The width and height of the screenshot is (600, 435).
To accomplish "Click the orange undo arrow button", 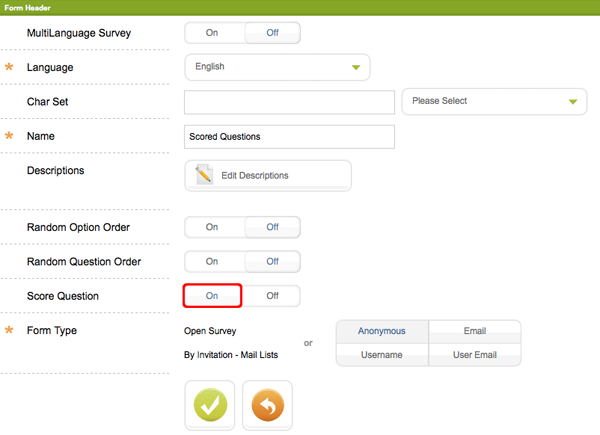I will [267, 405].
